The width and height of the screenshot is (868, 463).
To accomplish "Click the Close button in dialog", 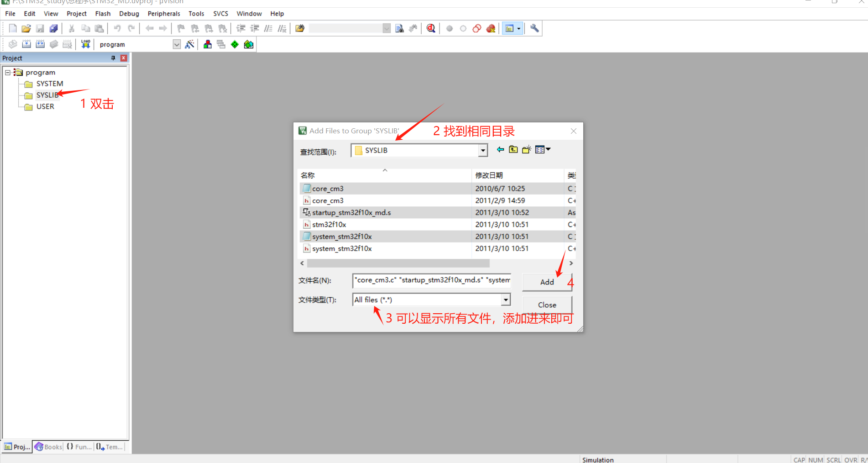I will (547, 305).
